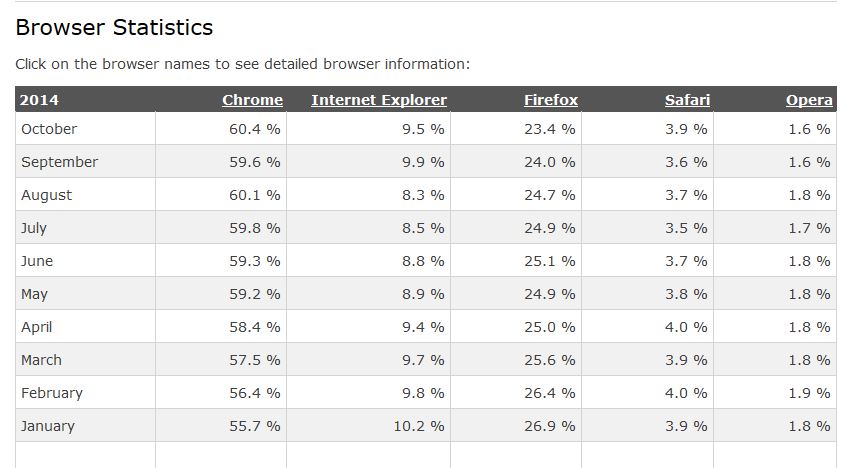
Task: Open the Internet Explorer details link
Action: pyautogui.click(x=379, y=100)
